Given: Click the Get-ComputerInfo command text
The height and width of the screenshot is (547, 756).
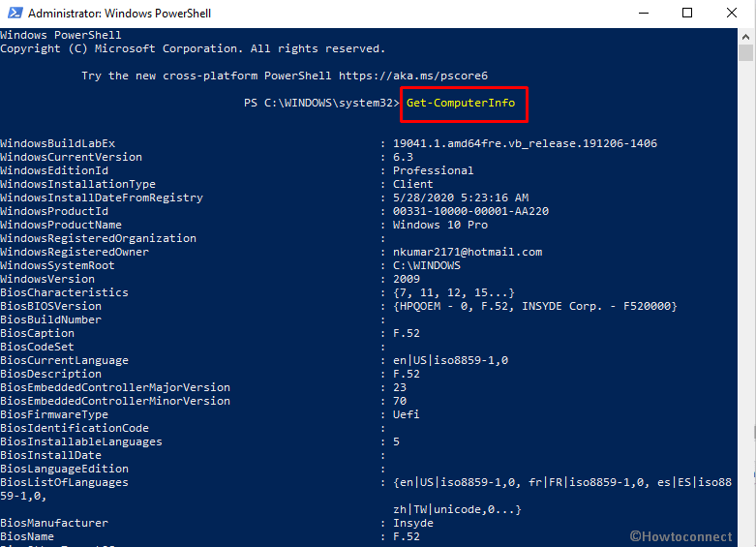Looking at the screenshot, I should [x=461, y=103].
